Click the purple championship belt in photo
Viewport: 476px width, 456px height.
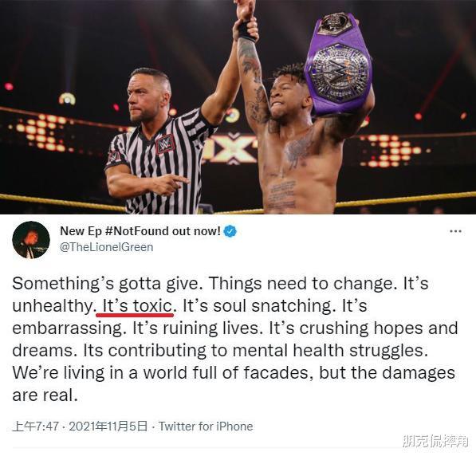[x=339, y=64]
